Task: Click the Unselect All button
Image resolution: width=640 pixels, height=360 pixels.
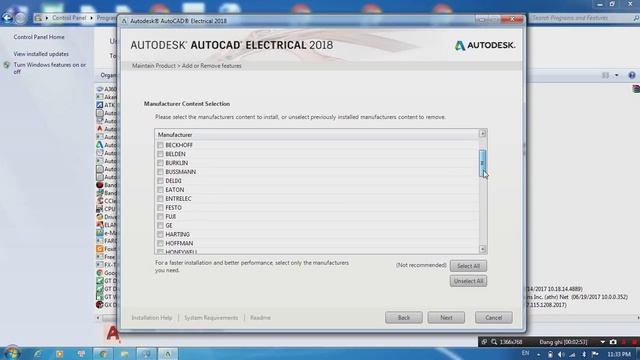Action: point(468,281)
